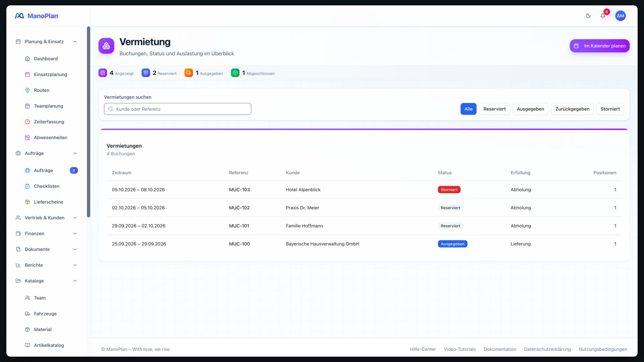
Task: Select the Alle filter
Action: [468, 109]
